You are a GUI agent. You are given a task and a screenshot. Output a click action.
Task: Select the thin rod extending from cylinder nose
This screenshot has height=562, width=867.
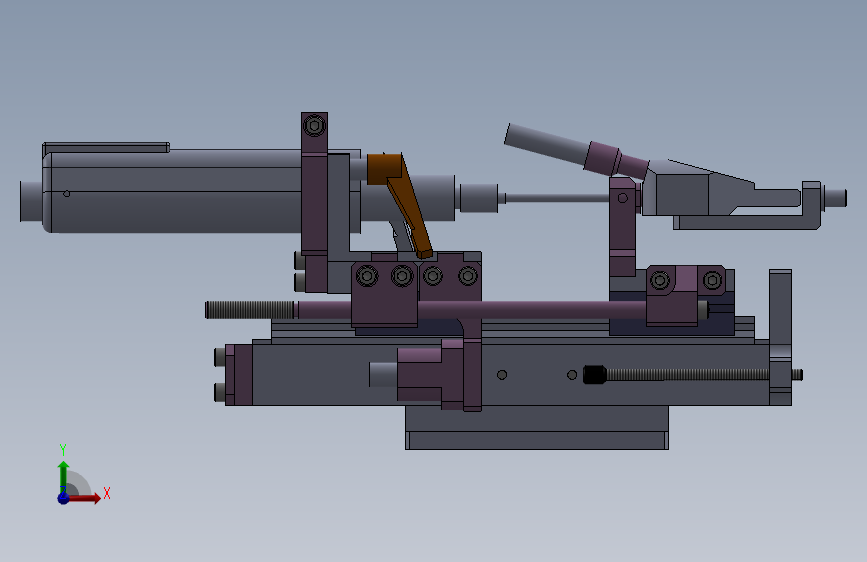click(557, 197)
